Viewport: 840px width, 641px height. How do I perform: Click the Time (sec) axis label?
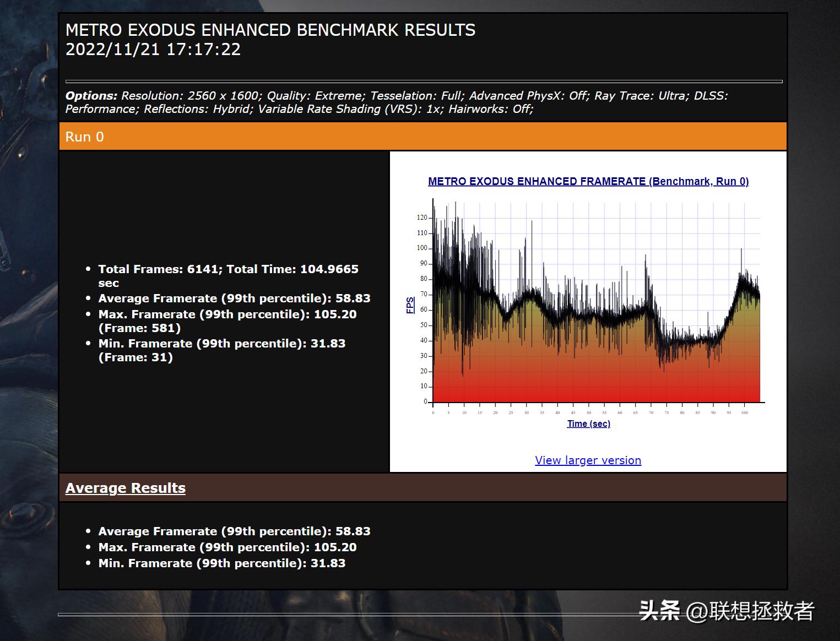tap(588, 423)
